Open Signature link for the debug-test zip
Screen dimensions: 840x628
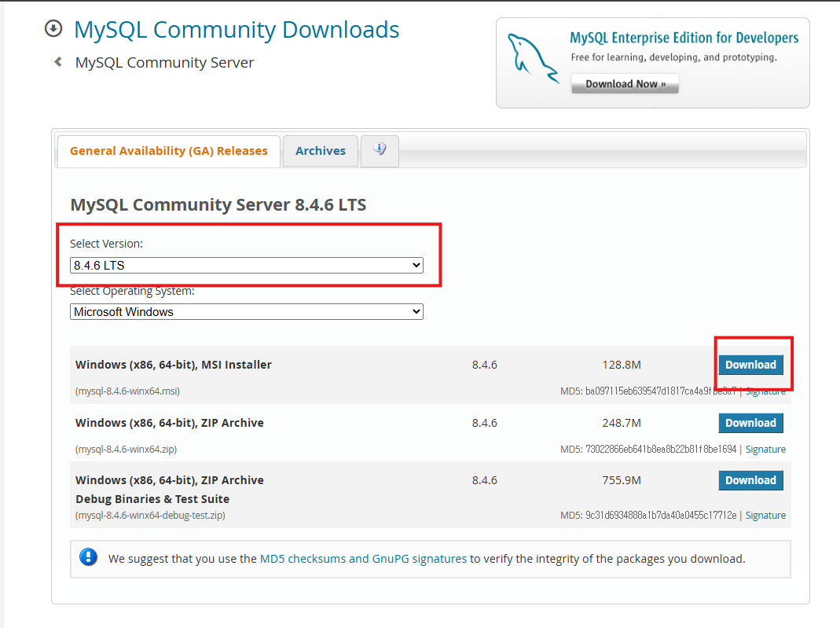pyautogui.click(x=765, y=515)
